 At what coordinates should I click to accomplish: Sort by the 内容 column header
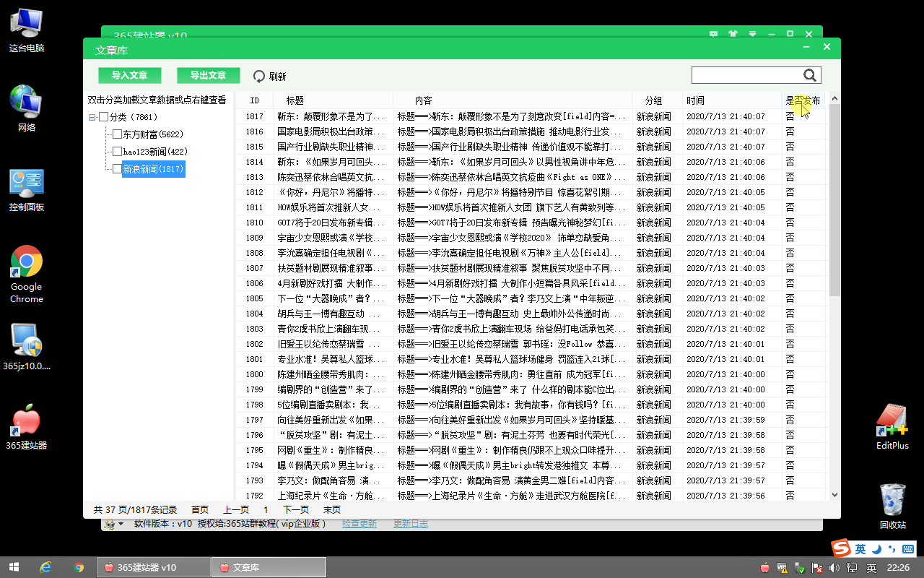[513, 100]
